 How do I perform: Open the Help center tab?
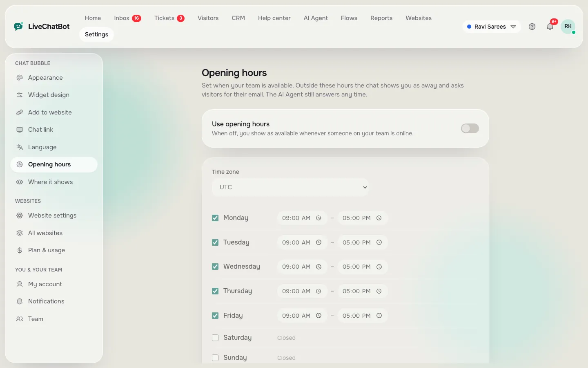coord(274,18)
